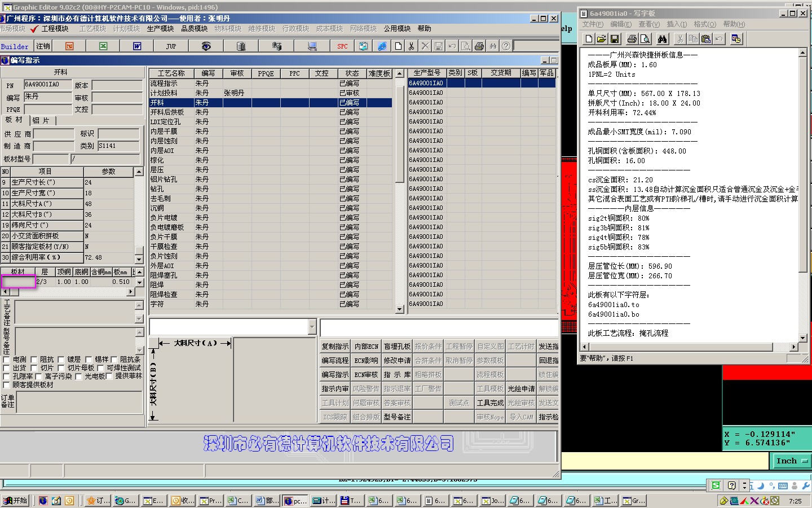Click the New document icon in WordPad
The height and width of the screenshot is (508, 812).
pos(589,39)
